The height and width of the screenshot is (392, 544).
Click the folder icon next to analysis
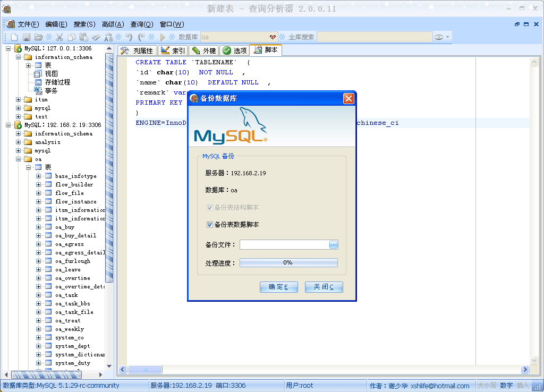point(28,142)
